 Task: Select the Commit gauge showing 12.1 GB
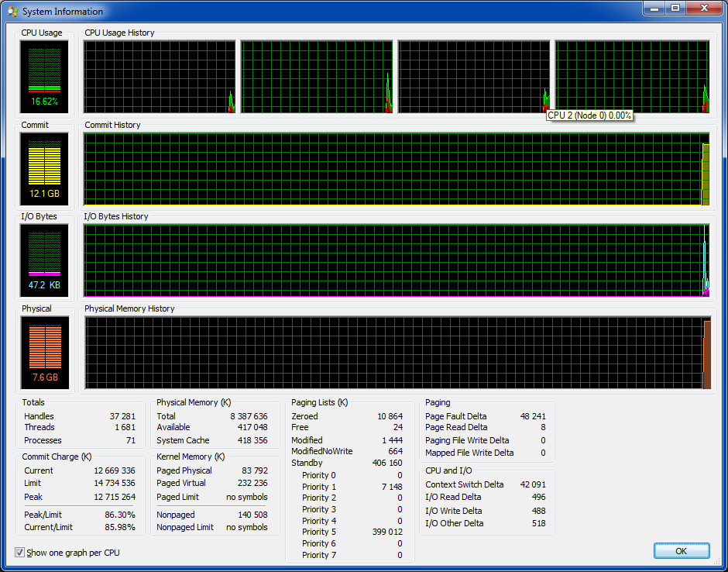click(44, 168)
